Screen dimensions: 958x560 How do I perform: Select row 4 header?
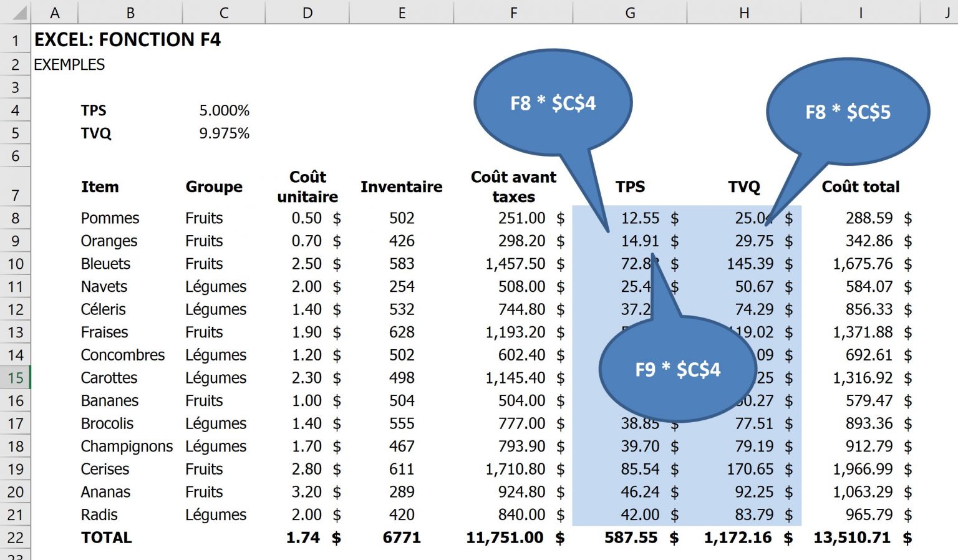[x=15, y=110]
